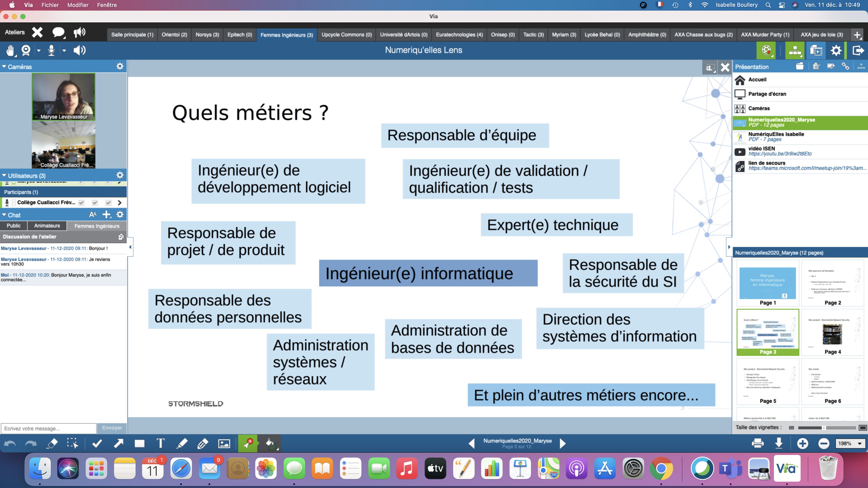868x488 pixels.
Task: Click the eraser tool icon
Action: 52,444
